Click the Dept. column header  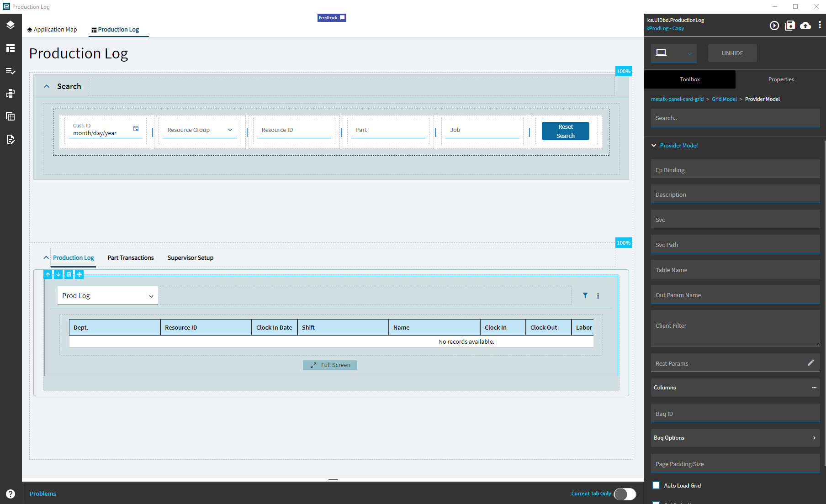[x=114, y=327]
